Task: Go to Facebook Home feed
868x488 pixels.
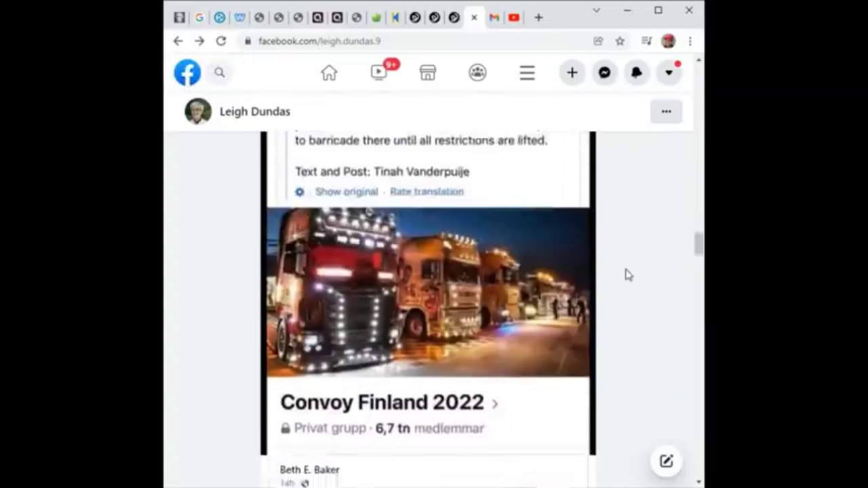Action: [x=329, y=73]
